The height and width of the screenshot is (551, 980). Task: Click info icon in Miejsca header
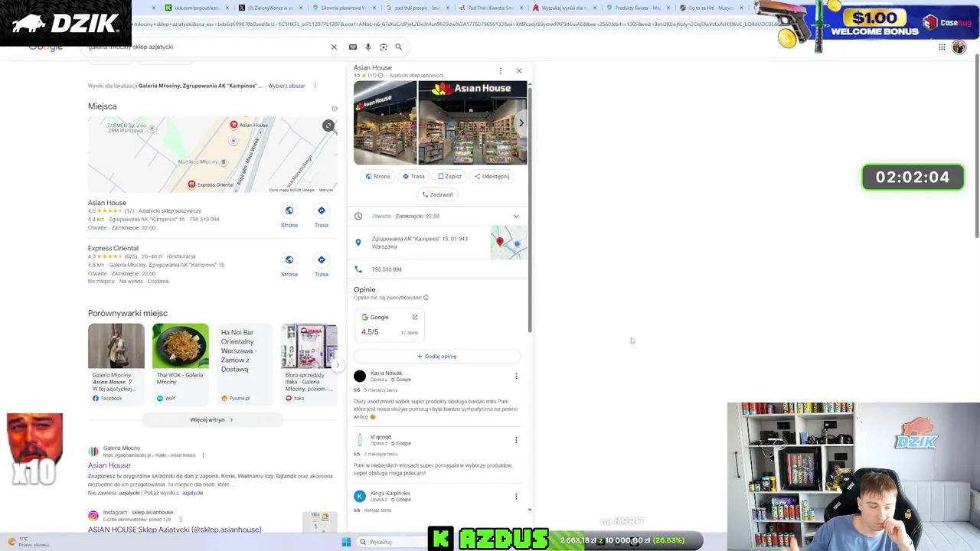point(334,108)
